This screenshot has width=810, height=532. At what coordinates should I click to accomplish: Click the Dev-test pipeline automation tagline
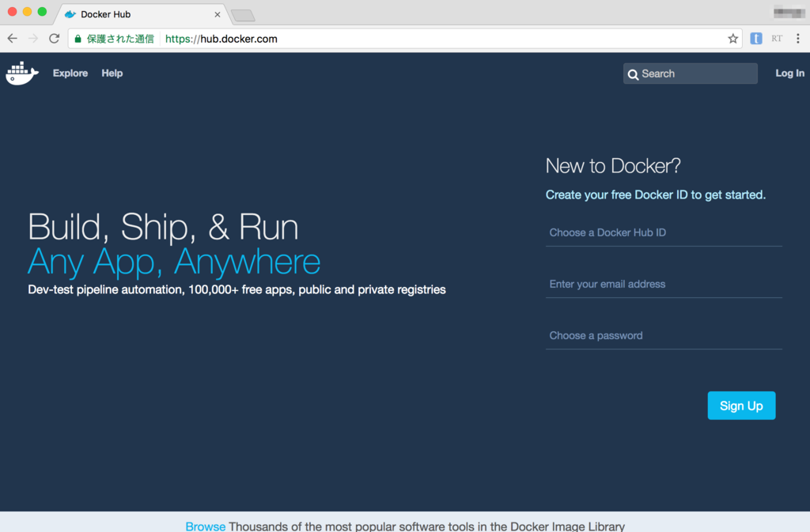(237, 290)
